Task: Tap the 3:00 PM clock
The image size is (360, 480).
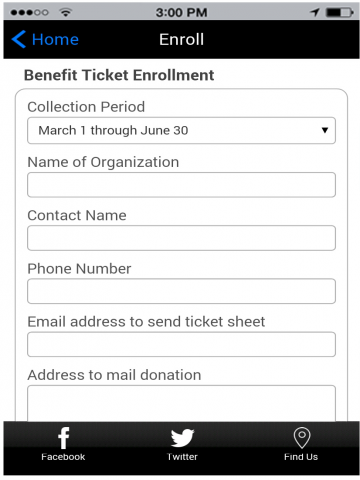Action: (x=181, y=13)
